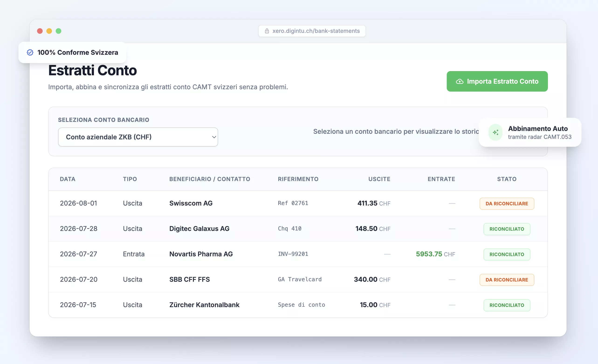This screenshot has width=598, height=364.
Task: Click the yellow minimize window dot
Action: click(x=49, y=31)
